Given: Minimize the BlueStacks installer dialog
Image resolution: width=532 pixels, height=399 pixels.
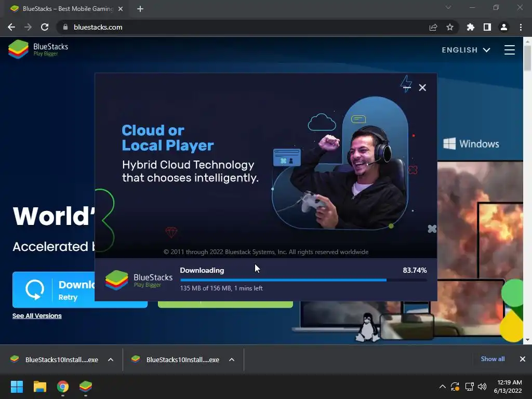Looking at the screenshot, I should (x=407, y=87).
